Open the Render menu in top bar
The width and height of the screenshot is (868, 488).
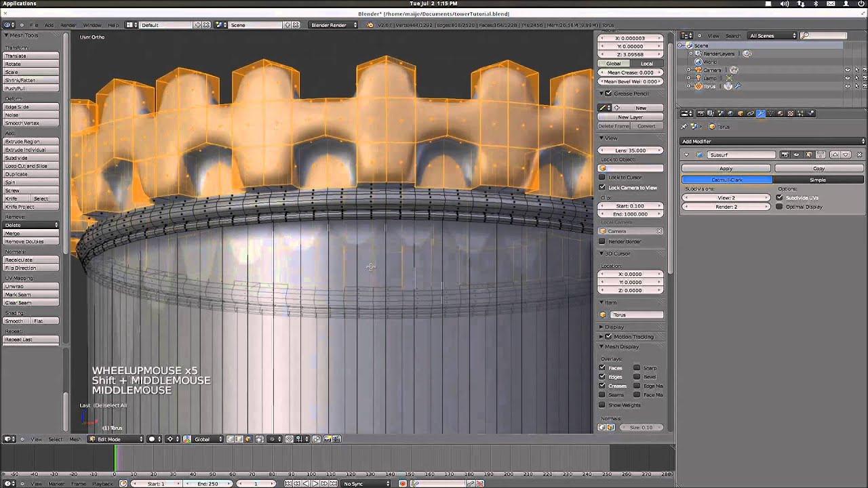pos(68,25)
